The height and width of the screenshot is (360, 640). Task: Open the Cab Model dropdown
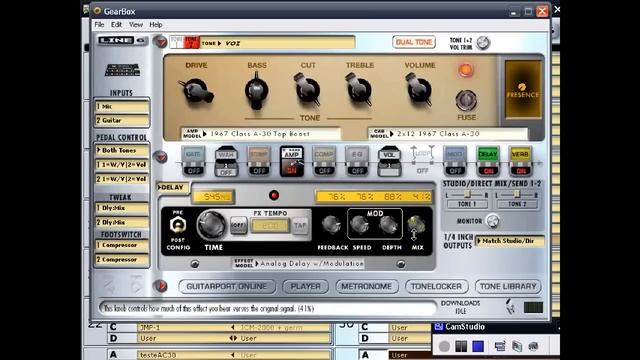(448, 134)
